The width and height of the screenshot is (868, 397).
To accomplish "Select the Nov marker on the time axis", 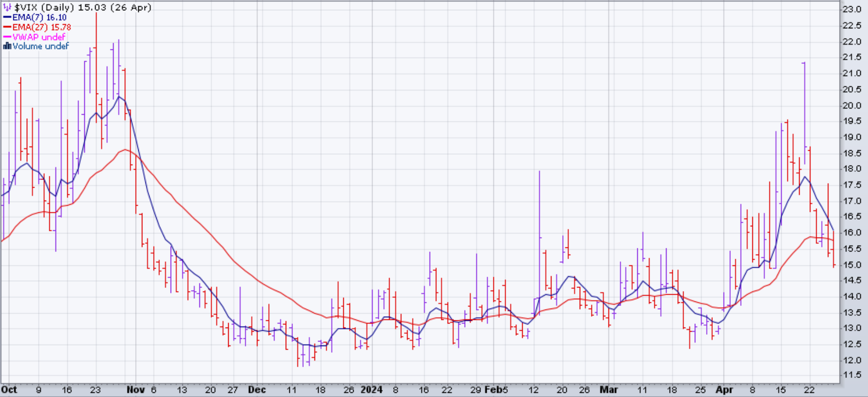I will click(136, 390).
